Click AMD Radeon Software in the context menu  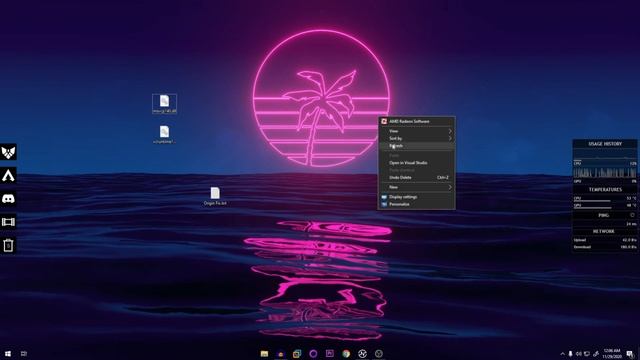point(416,121)
